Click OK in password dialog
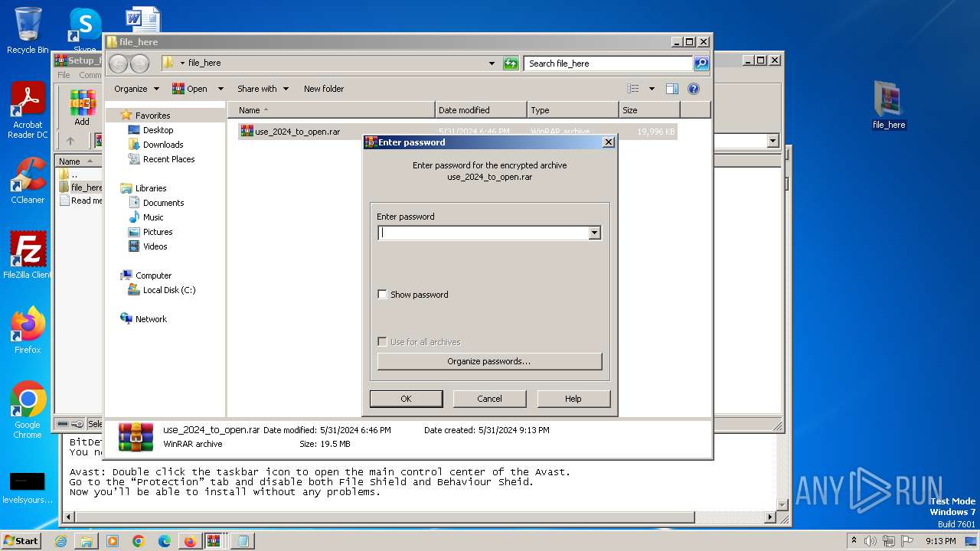The image size is (980, 551). pyautogui.click(x=406, y=399)
